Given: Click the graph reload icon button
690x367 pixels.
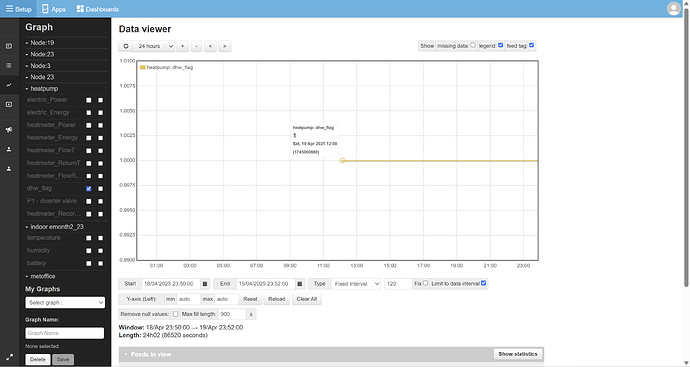Looking at the screenshot, I should coord(126,46).
